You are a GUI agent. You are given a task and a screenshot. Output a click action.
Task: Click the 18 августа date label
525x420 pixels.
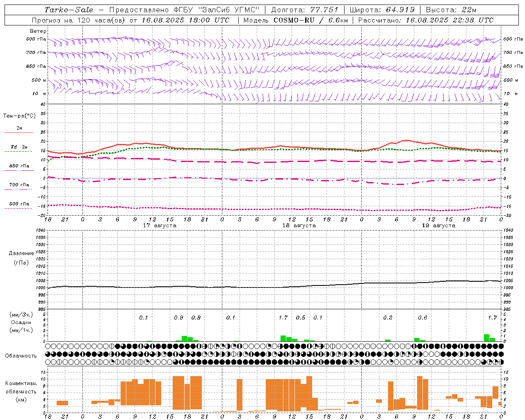[x=299, y=226]
